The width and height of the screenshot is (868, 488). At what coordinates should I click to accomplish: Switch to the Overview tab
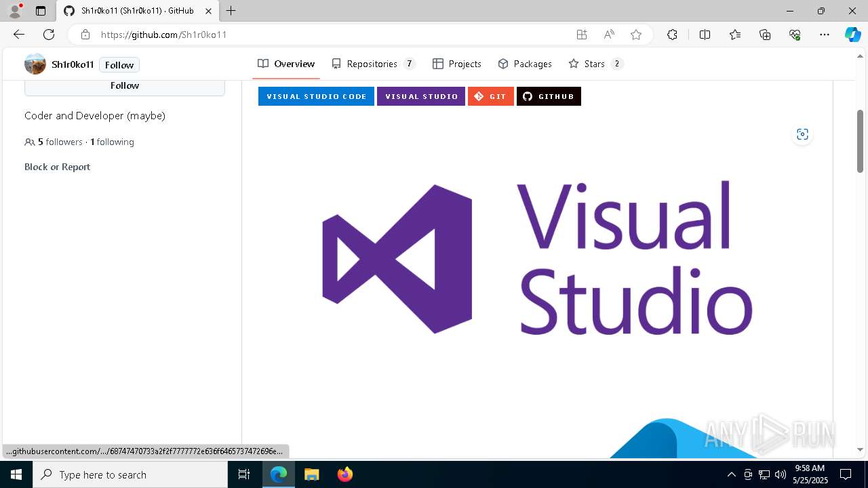pos(286,64)
